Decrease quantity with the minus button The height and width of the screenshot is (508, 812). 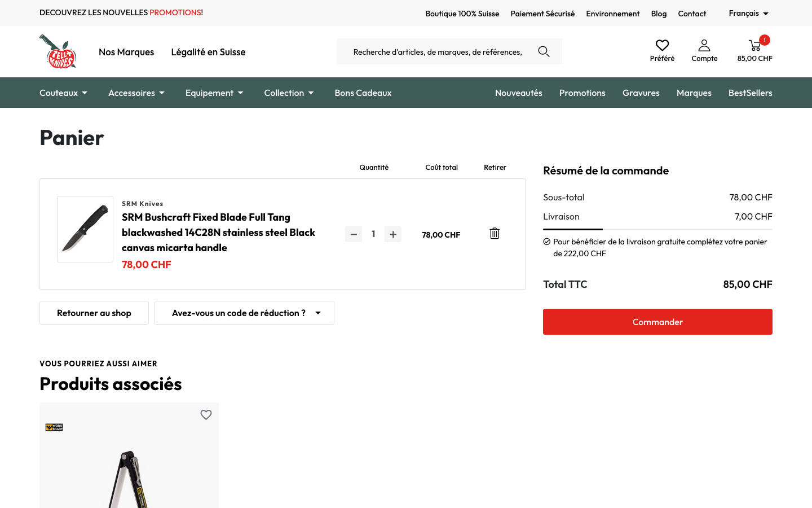pos(354,234)
